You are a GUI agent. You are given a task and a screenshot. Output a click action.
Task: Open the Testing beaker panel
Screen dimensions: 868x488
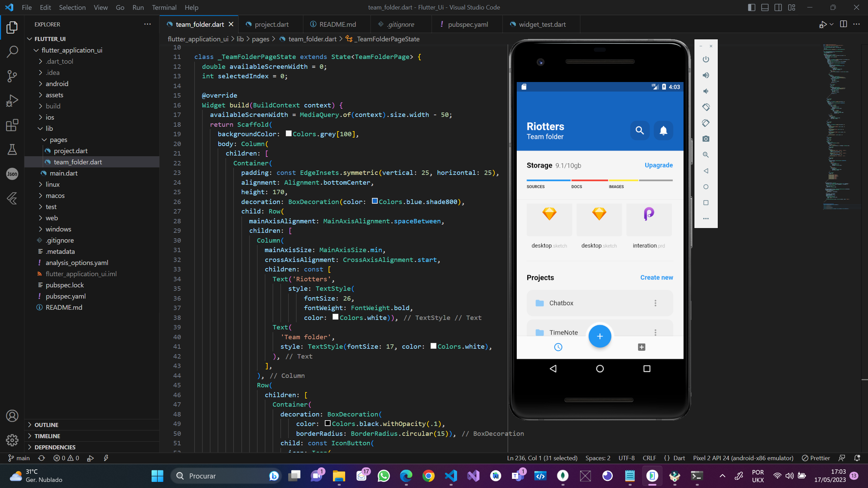tap(12, 149)
